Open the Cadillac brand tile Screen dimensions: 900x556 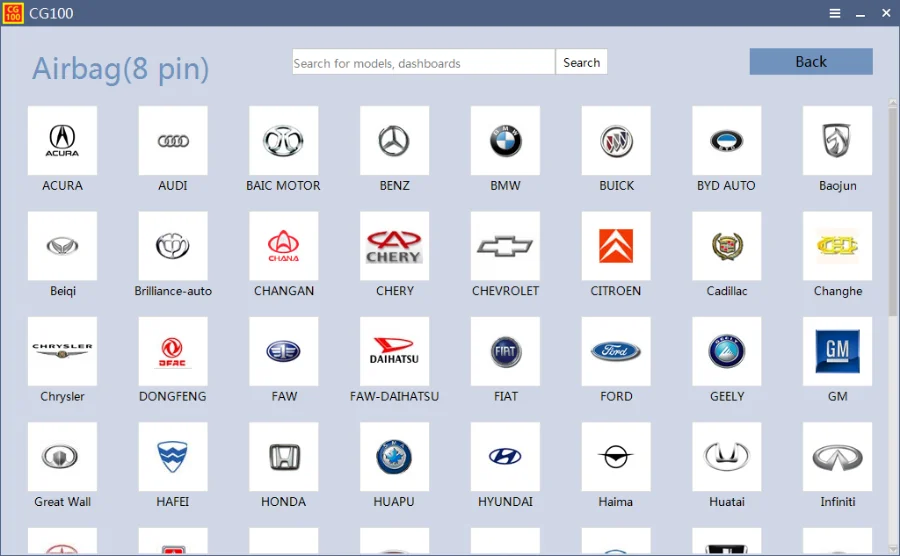[x=727, y=246]
